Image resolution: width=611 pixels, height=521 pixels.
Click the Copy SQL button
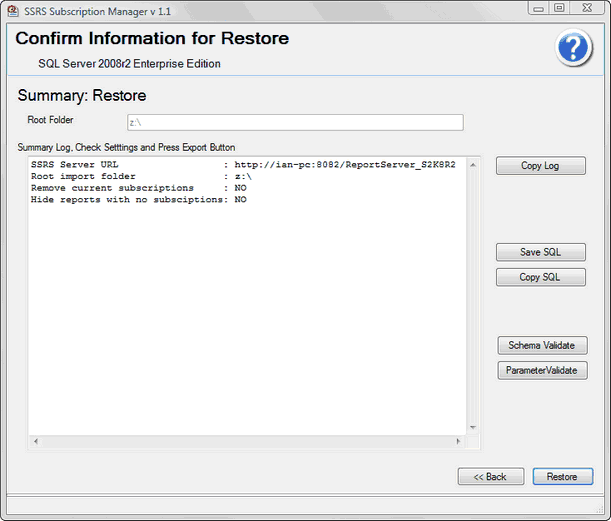point(540,277)
